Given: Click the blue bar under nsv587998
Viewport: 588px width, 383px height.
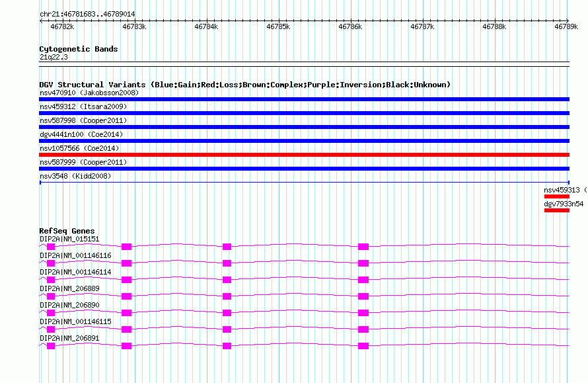Looking at the screenshot, I should [304, 127].
